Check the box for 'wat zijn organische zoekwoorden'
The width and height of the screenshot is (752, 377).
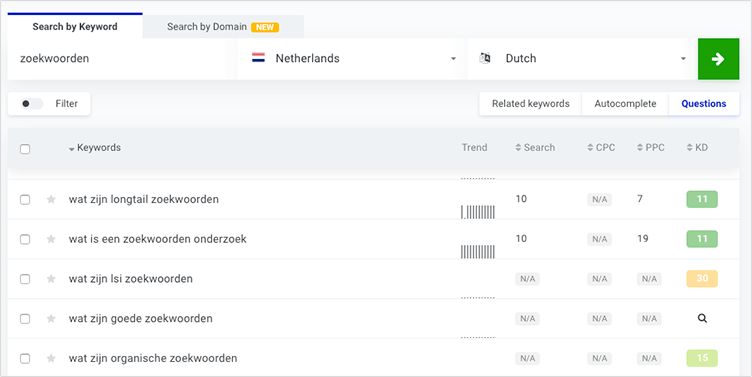point(25,359)
